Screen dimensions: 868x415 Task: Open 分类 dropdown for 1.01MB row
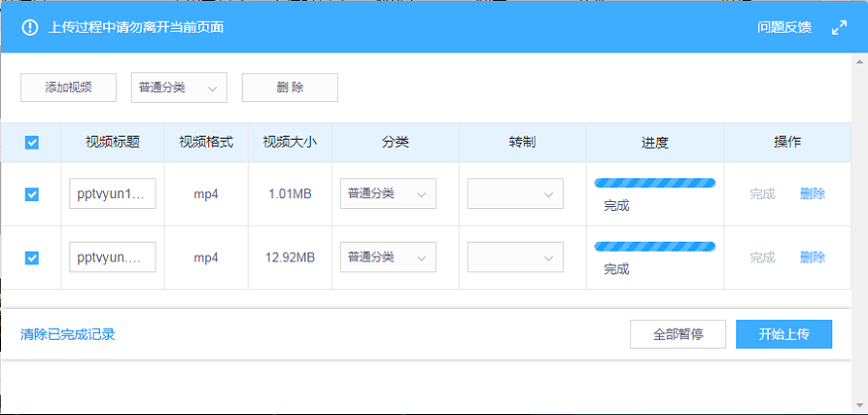pyautogui.click(x=388, y=194)
